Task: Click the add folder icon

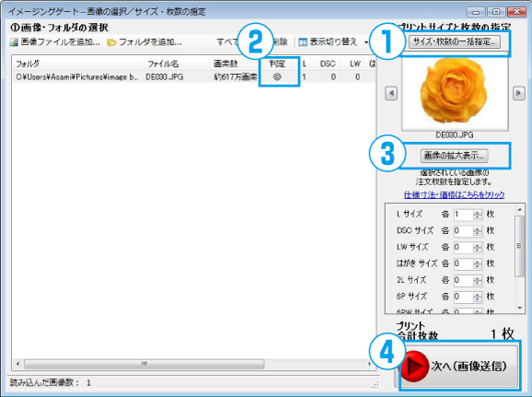Action: pyautogui.click(x=111, y=42)
